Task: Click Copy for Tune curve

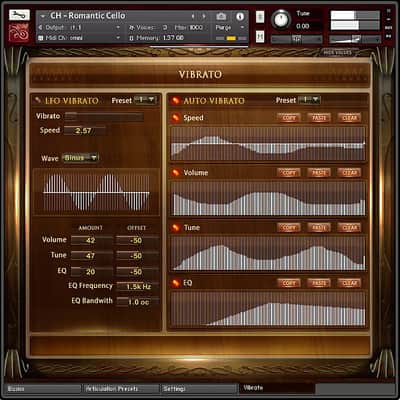Action: click(289, 228)
